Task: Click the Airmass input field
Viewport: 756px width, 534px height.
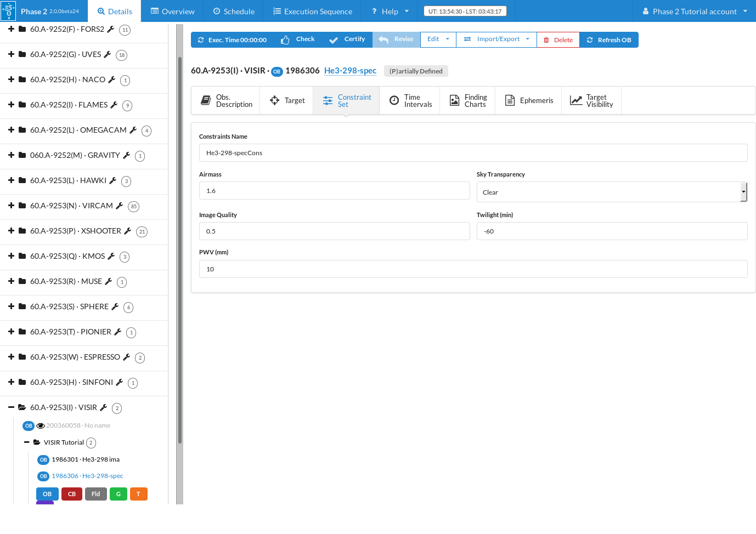Action: click(334, 191)
